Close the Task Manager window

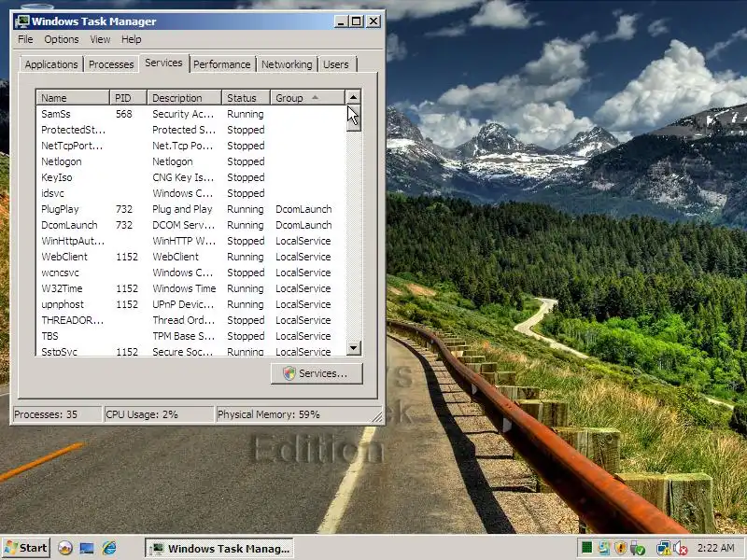click(373, 21)
